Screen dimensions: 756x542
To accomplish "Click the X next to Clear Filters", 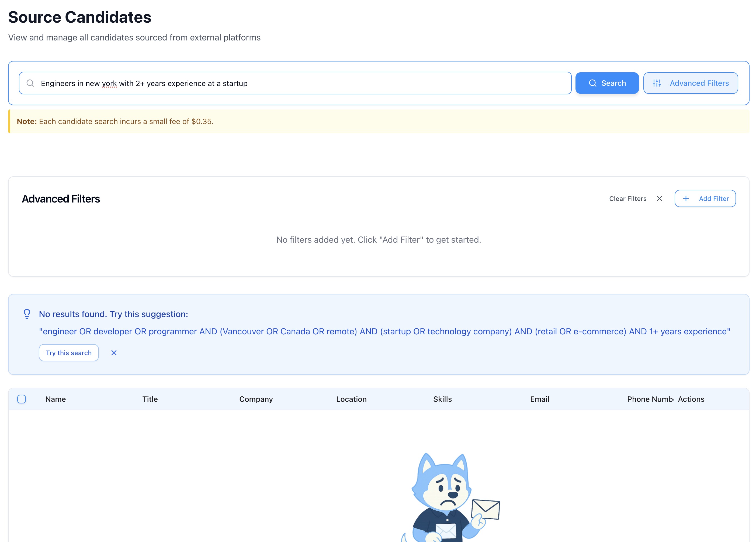I will [659, 198].
